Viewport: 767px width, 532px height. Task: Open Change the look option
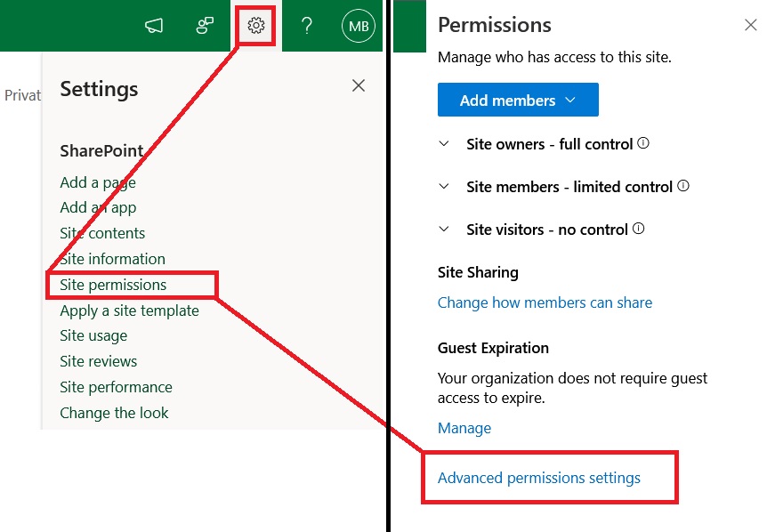[114, 413]
